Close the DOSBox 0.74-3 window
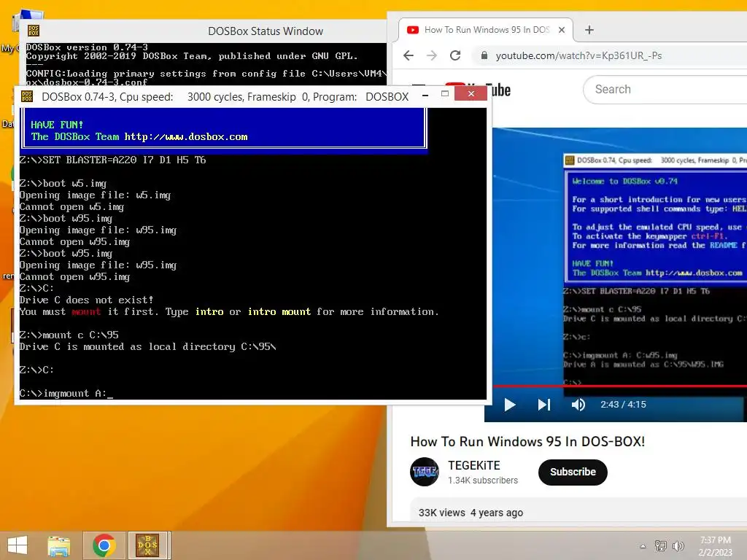Viewport: 747px width, 560px height. [471, 94]
